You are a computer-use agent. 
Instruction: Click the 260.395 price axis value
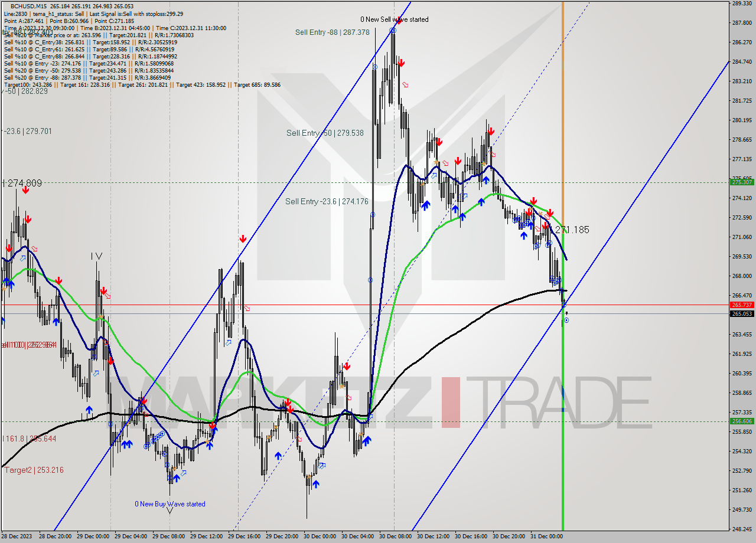(742, 373)
